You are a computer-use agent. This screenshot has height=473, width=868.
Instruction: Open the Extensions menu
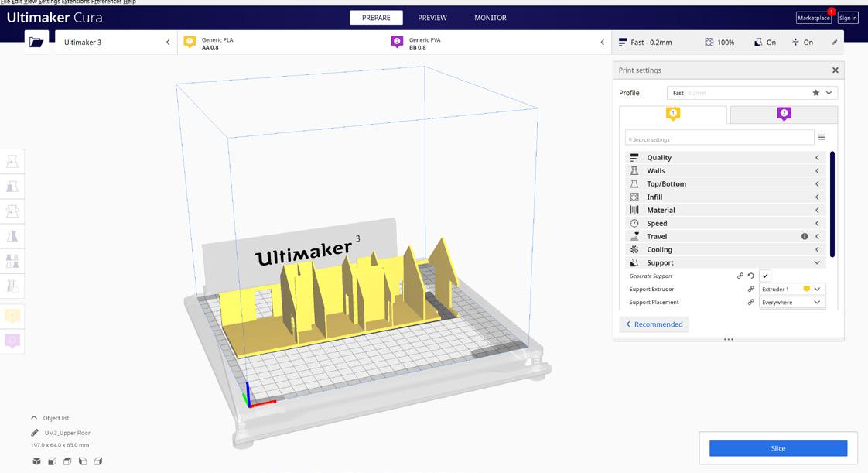(x=75, y=2)
